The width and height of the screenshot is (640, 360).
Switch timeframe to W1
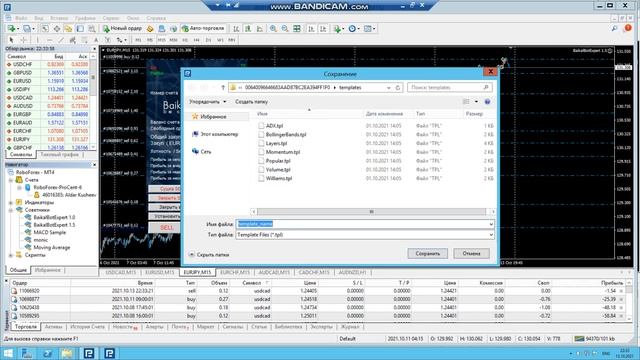[x=220, y=40]
